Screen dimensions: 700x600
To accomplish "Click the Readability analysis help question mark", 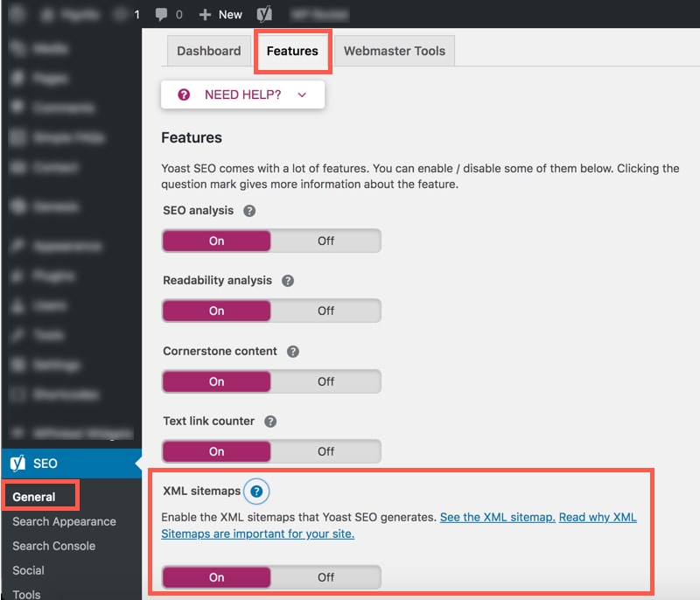I will tap(288, 281).
